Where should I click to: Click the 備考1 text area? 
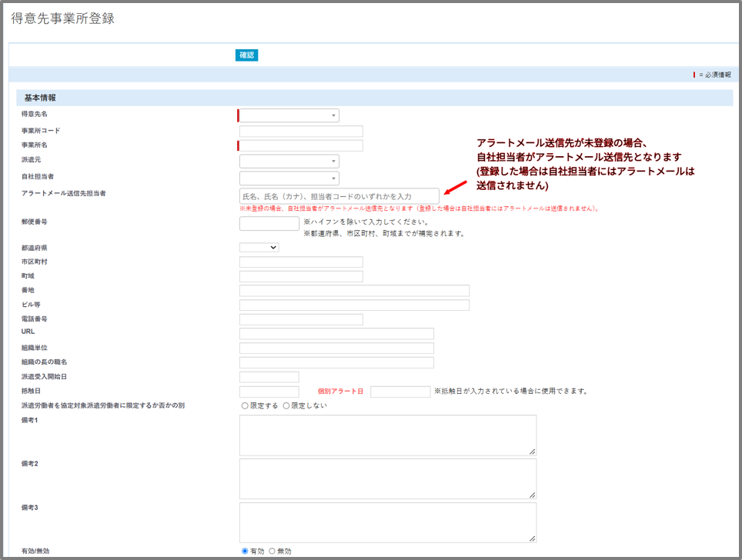click(388, 435)
